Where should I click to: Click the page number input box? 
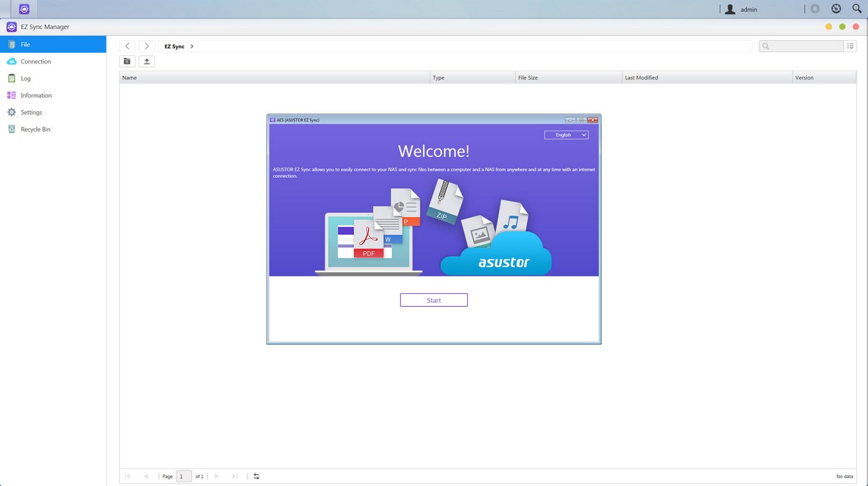click(184, 476)
